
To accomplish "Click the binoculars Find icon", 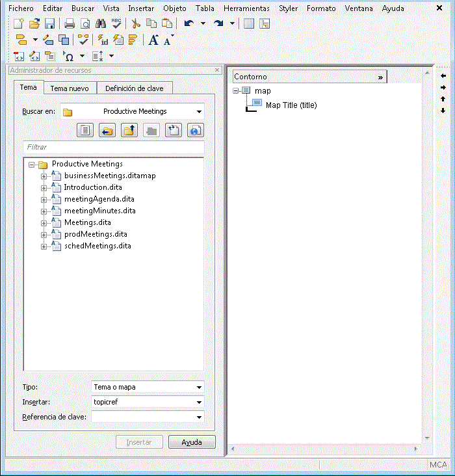I will click(x=101, y=23).
